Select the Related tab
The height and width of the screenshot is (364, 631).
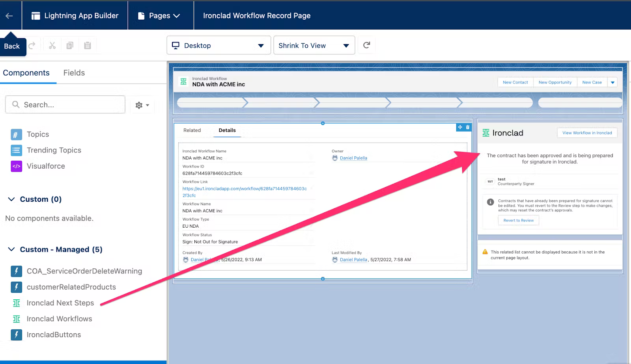192,130
